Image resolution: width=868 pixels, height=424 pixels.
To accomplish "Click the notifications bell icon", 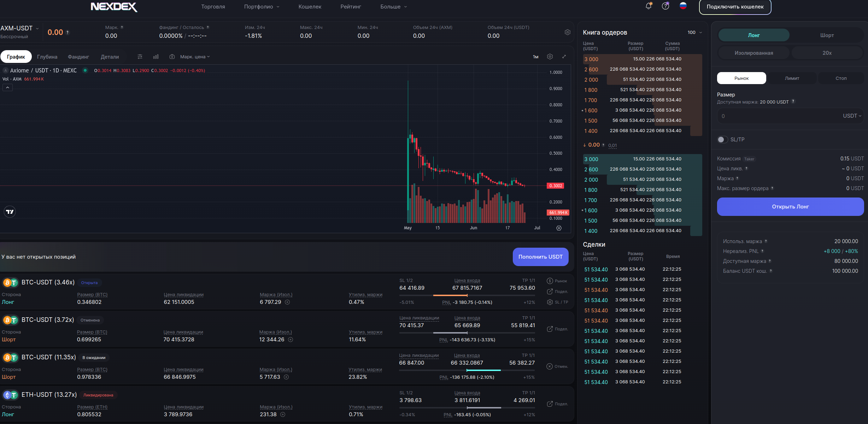I will coord(648,6).
